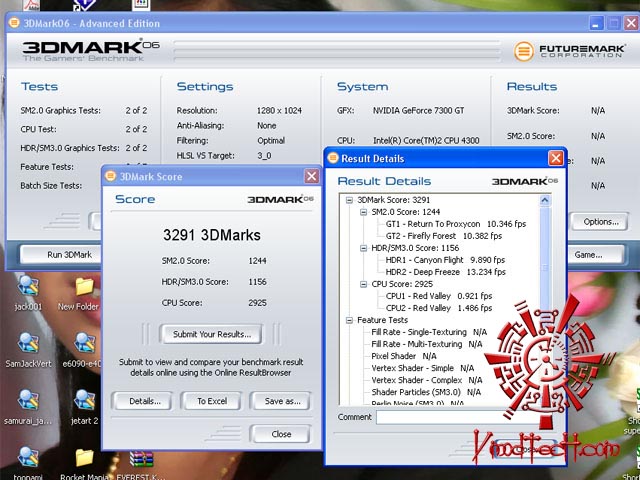Close the 3DMark Score dialog
The width and height of the screenshot is (640, 480).
[x=311, y=176]
